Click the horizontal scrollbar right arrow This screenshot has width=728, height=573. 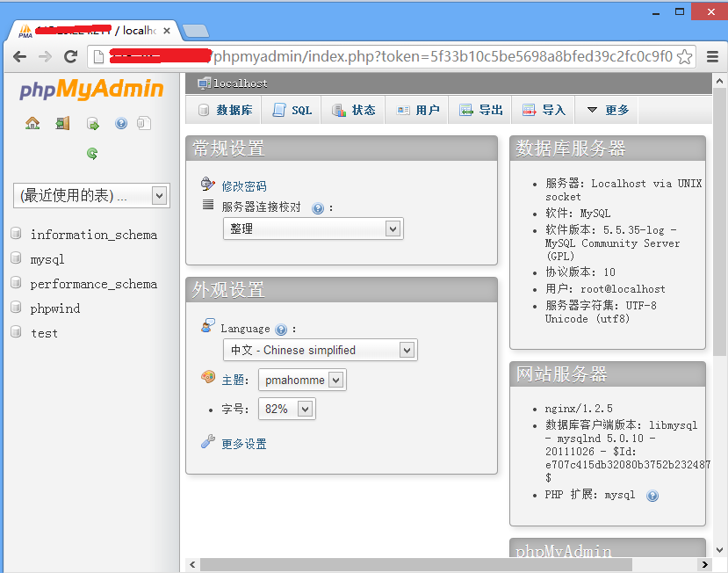point(705,564)
